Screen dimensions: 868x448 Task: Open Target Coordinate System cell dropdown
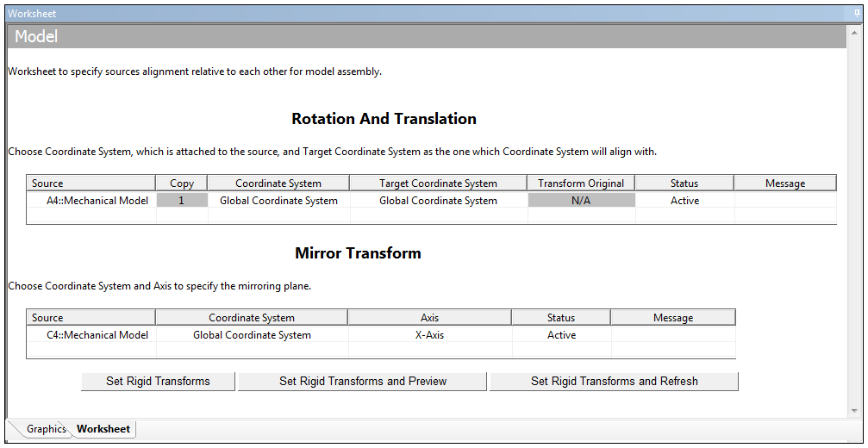(438, 201)
